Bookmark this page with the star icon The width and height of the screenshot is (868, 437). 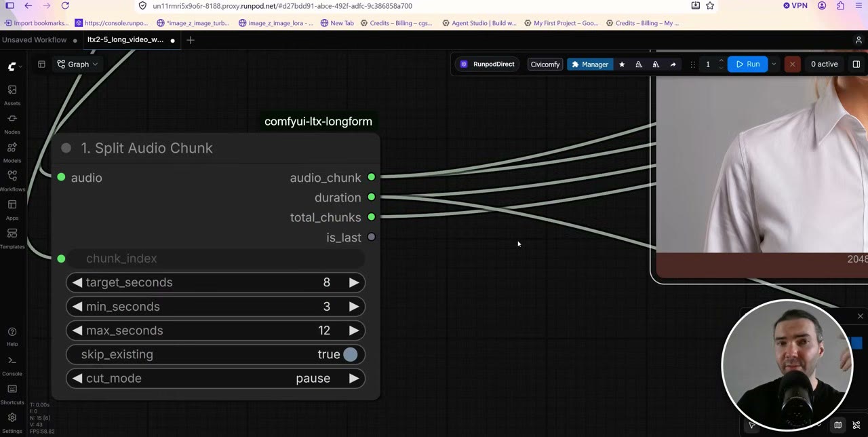710,5
